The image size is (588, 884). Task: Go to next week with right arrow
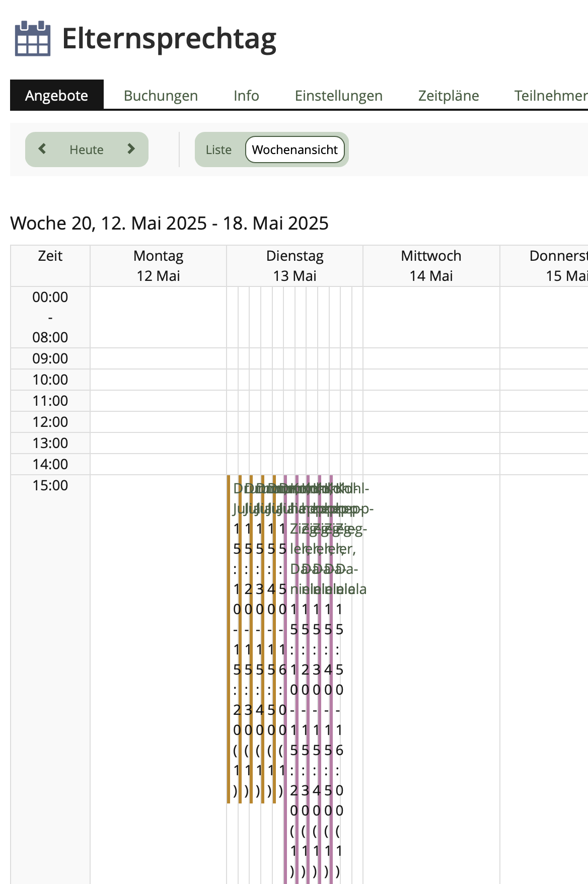pyautogui.click(x=131, y=149)
